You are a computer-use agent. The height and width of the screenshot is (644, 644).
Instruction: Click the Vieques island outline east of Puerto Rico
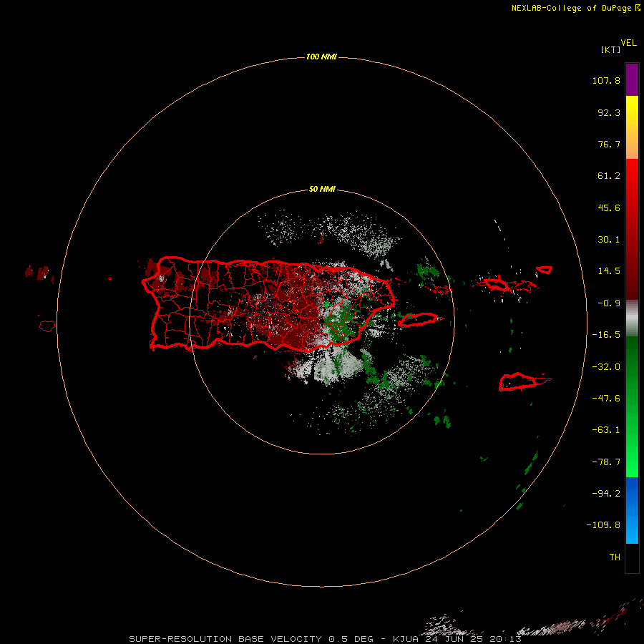click(x=420, y=320)
